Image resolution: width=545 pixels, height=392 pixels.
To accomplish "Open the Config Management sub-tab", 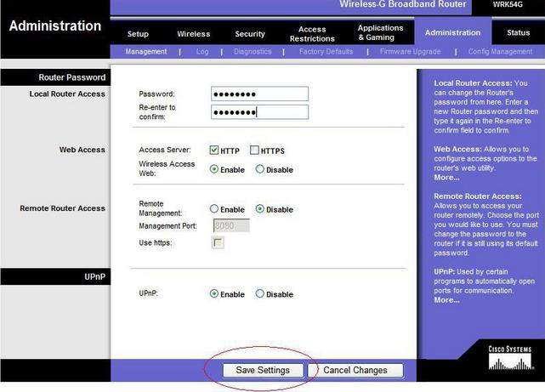I will [500, 51].
